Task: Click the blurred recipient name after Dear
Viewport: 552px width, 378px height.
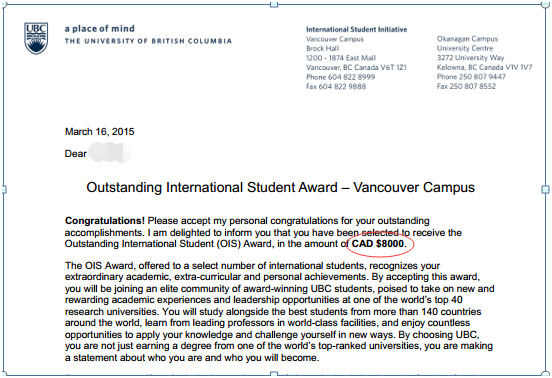Action: [110, 153]
